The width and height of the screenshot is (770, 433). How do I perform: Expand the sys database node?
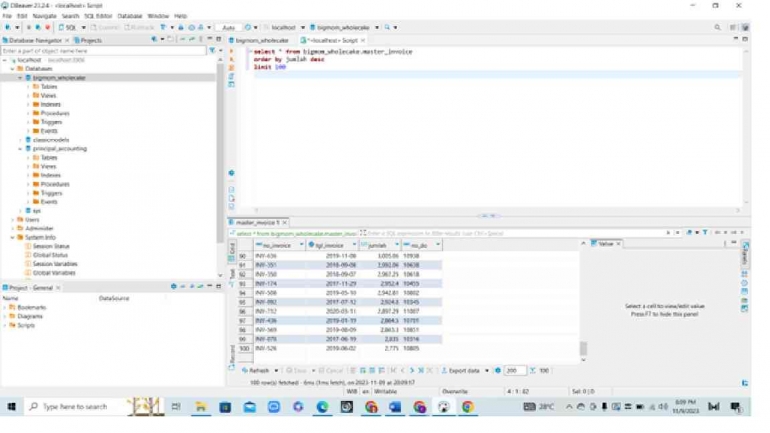tap(21, 211)
